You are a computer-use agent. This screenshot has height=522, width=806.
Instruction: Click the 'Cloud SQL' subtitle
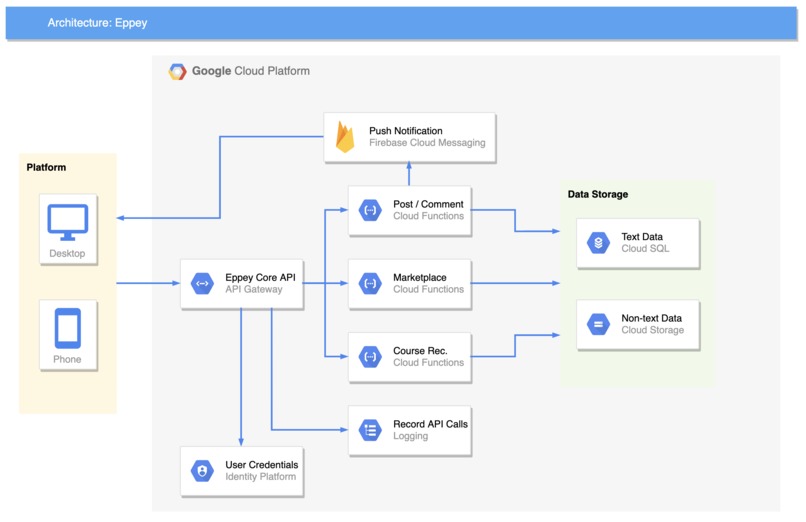click(645, 249)
